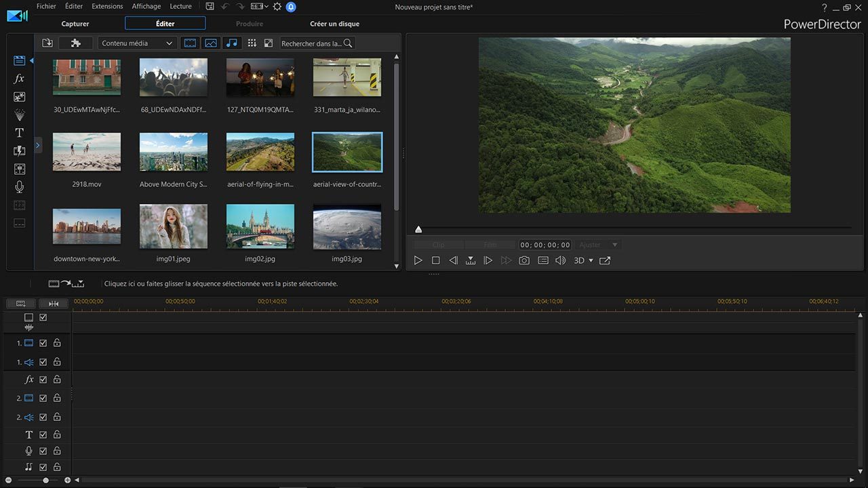Open the 3D mode dropdown arrow
The height and width of the screenshot is (488, 868).
click(591, 260)
